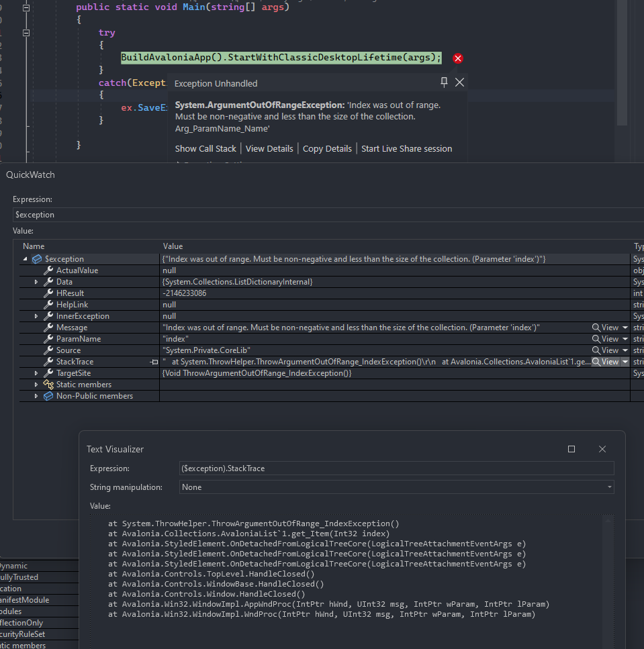
Task: Collapse the $exception tree node
Action: (25, 258)
